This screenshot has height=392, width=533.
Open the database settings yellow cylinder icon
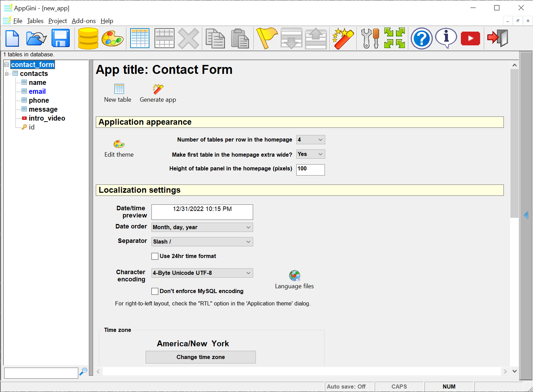point(88,38)
